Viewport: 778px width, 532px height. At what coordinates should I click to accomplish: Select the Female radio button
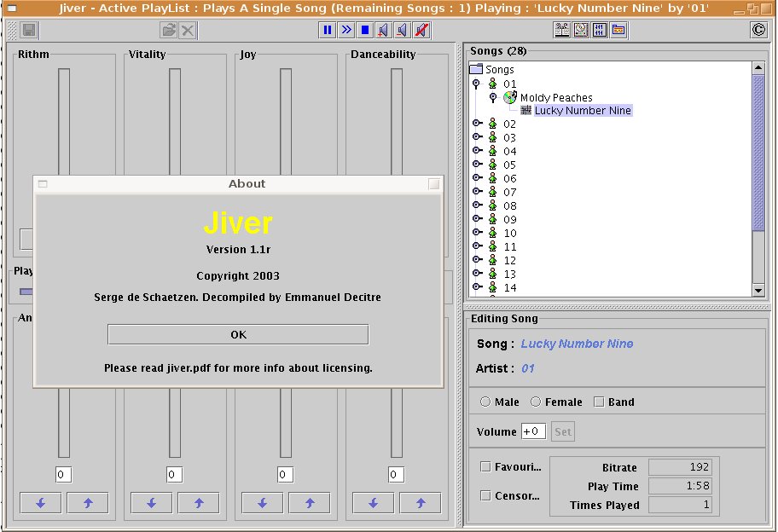(536, 402)
